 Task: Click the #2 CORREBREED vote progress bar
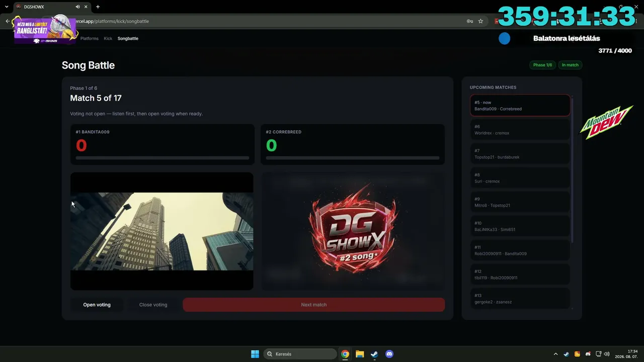point(353,158)
